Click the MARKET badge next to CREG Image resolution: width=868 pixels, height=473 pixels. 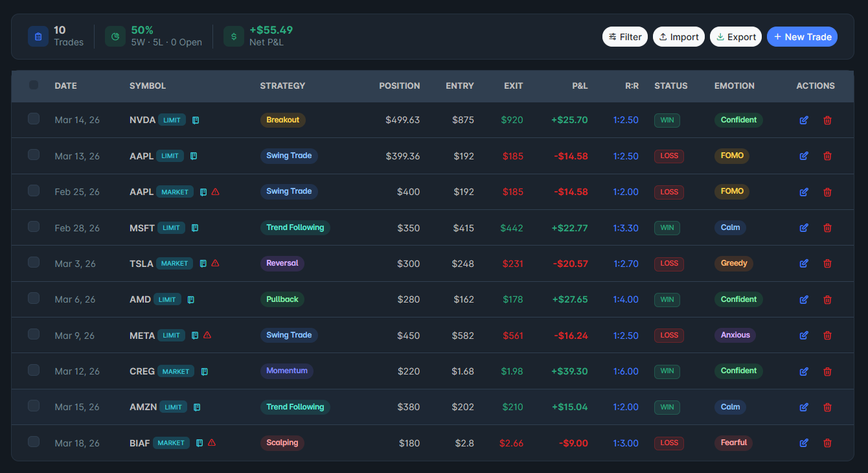coord(176,371)
